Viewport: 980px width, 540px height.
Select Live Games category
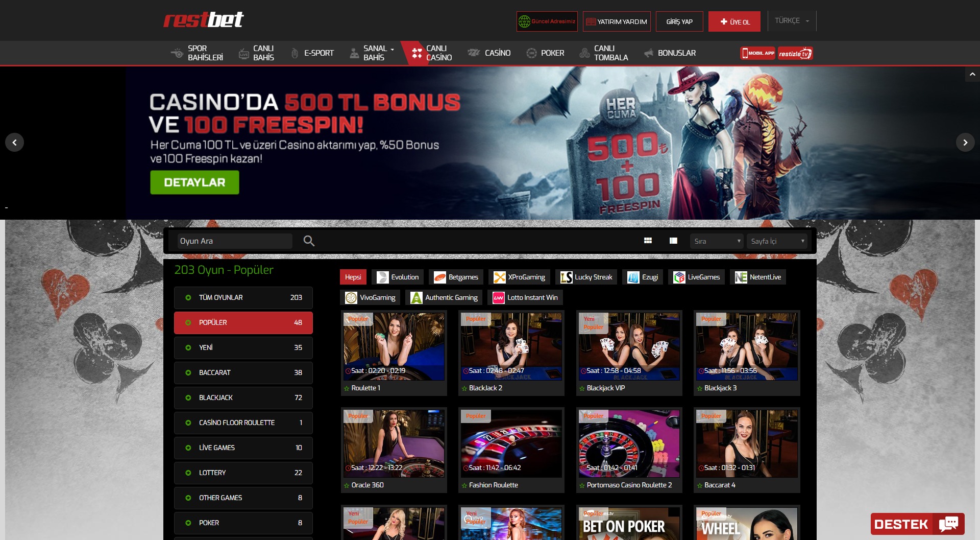243,448
